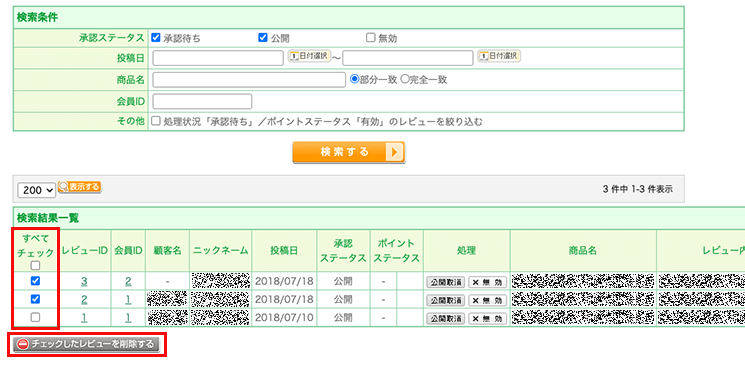Open the 200 results-per-page dropdown

[x=37, y=190]
